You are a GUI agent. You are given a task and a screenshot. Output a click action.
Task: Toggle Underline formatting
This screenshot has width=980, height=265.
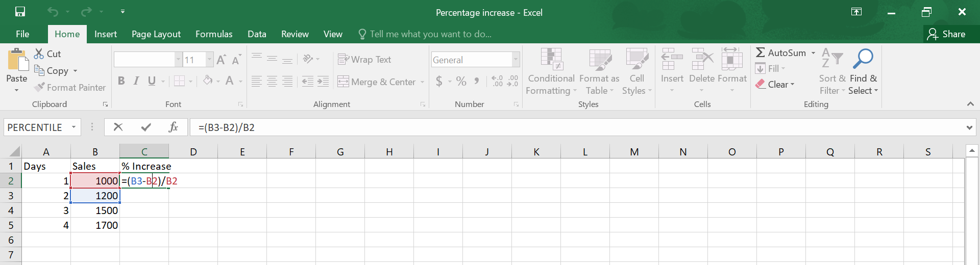[152, 81]
